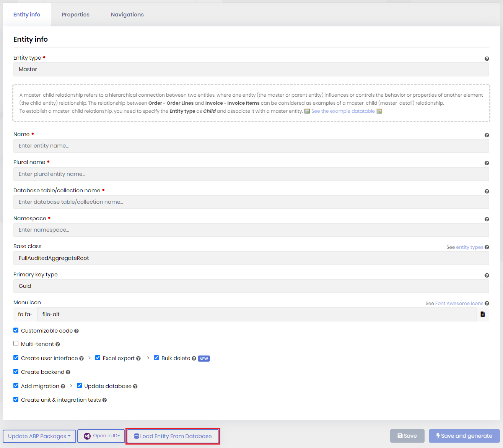Open the Font Awesome icons link
The width and height of the screenshot is (503, 448).
459,303
